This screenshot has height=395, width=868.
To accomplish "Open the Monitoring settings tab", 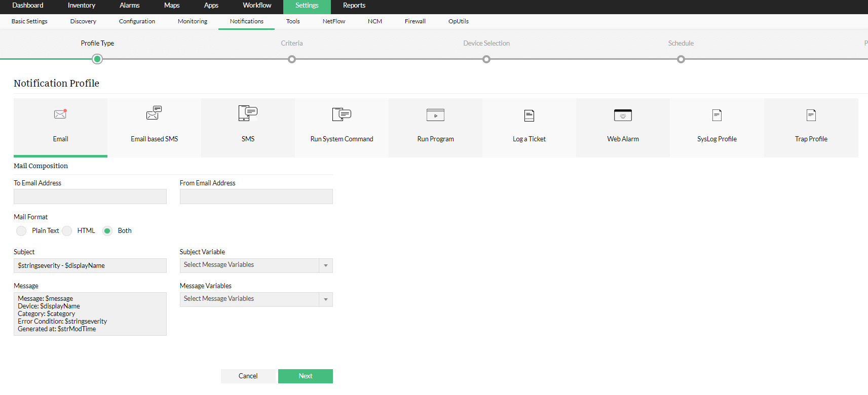I will click(x=193, y=21).
